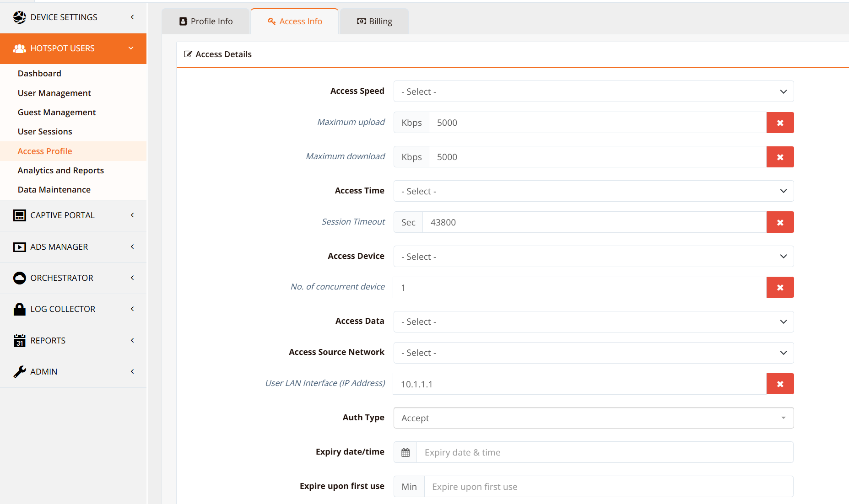849x504 pixels.
Task: Click into the Maximum upload Kbps field
Action: (597, 123)
